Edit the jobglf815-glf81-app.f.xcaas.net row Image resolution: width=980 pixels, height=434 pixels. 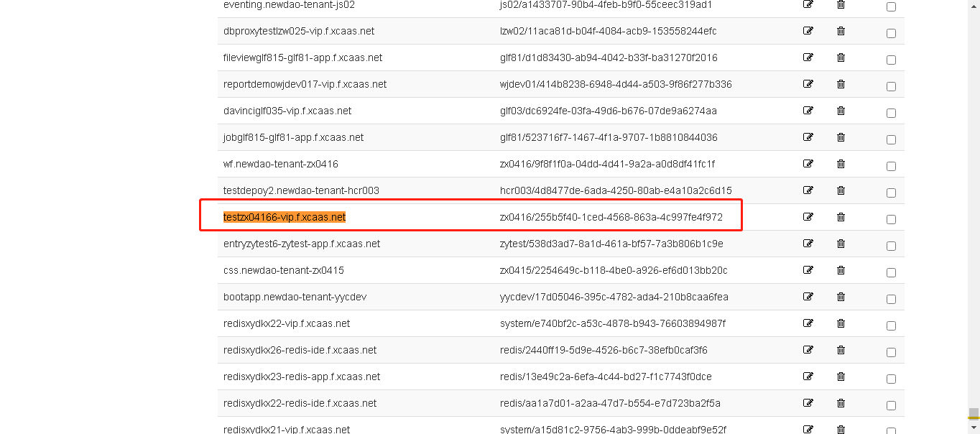click(x=808, y=137)
